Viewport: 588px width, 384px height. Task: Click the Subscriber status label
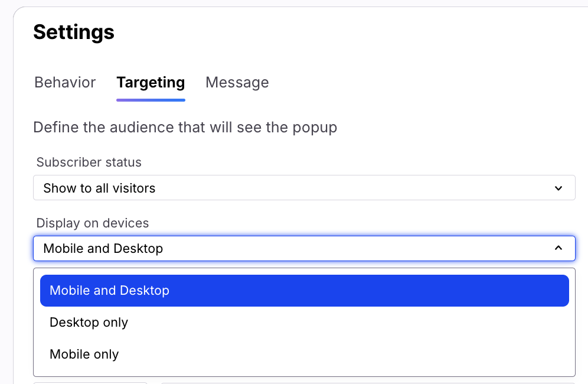[x=89, y=162]
